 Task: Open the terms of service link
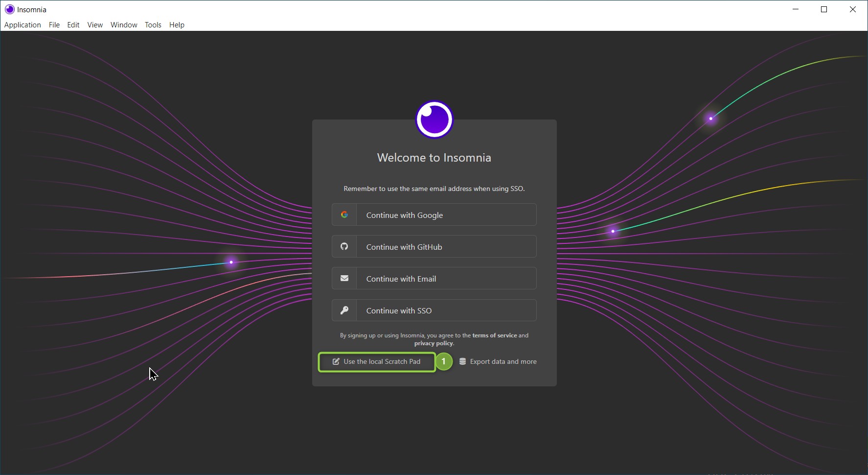pyautogui.click(x=494, y=335)
